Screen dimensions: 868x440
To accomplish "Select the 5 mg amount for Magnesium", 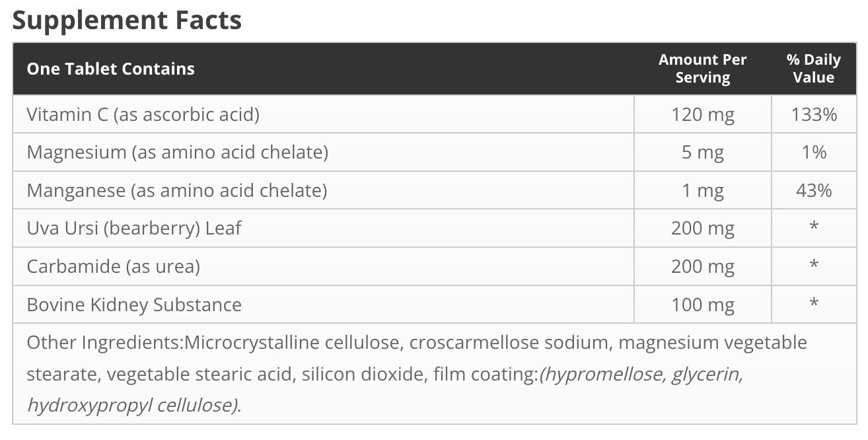I will [x=702, y=153].
